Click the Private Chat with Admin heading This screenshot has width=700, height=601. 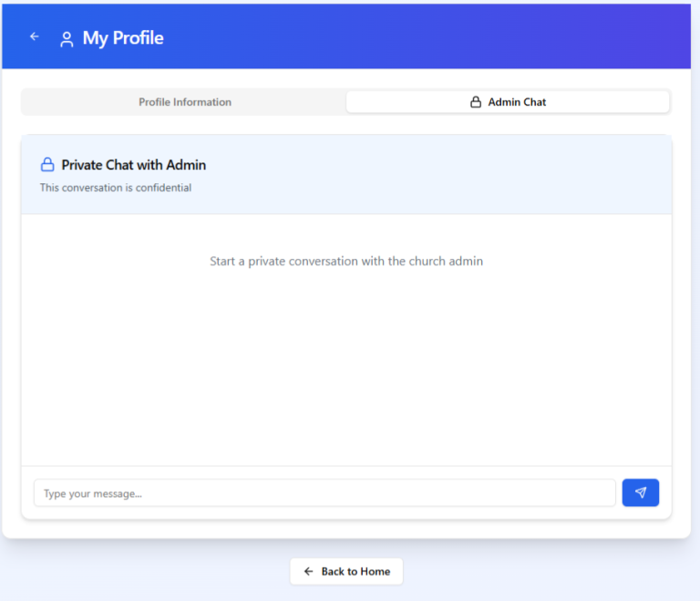point(134,165)
